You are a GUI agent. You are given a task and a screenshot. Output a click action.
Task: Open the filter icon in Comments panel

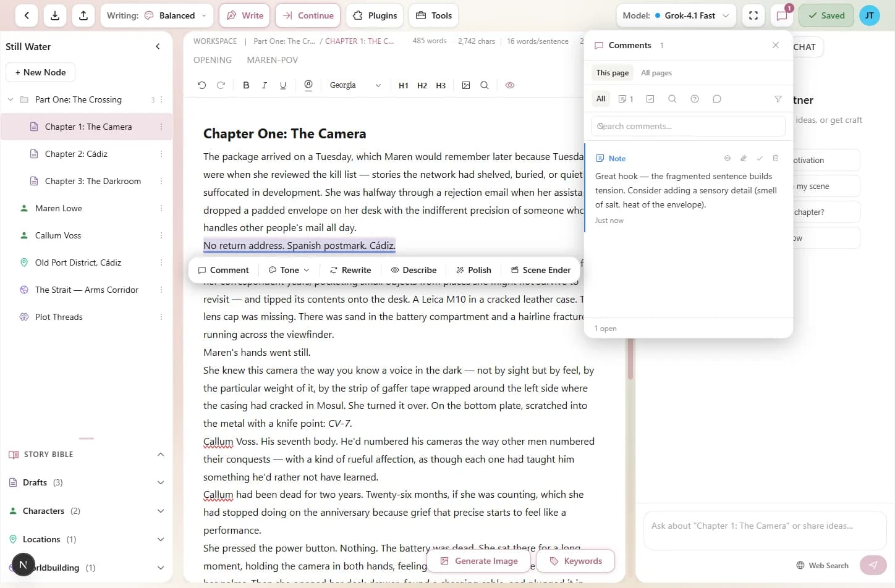point(778,99)
